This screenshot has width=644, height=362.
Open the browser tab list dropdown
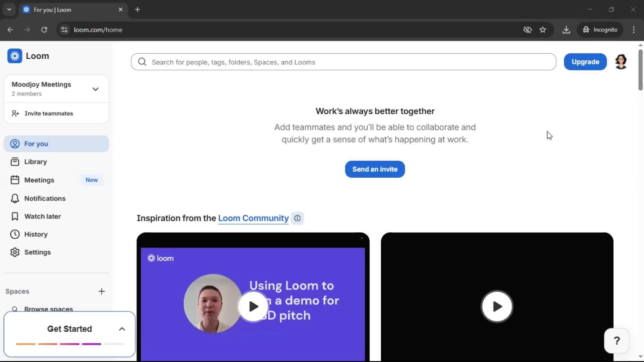click(9, 9)
